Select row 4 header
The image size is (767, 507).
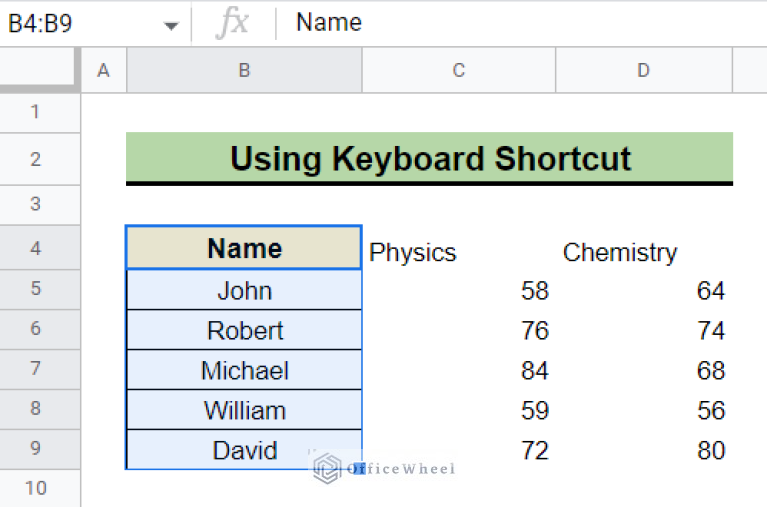(x=36, y=248)
